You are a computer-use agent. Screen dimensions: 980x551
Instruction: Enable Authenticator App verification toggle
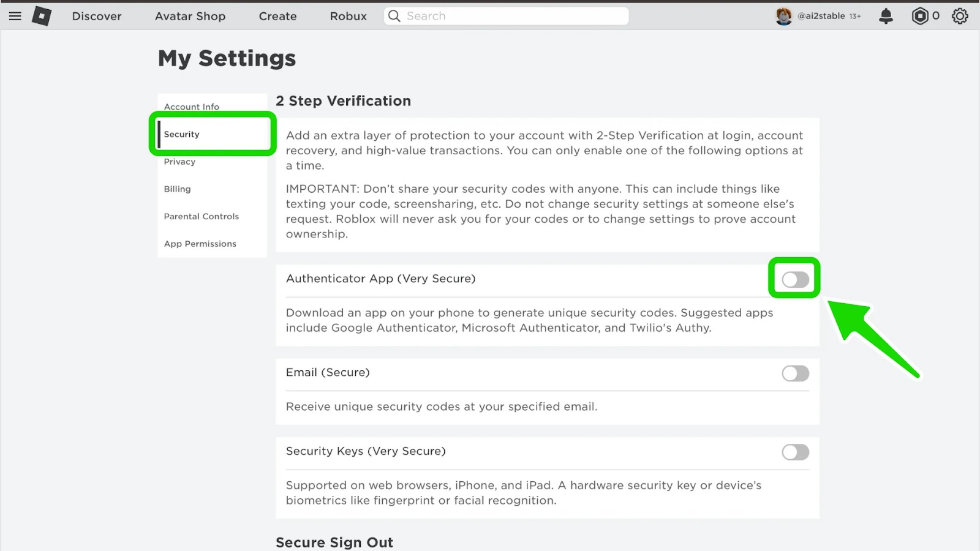click(x=795, y=280)
